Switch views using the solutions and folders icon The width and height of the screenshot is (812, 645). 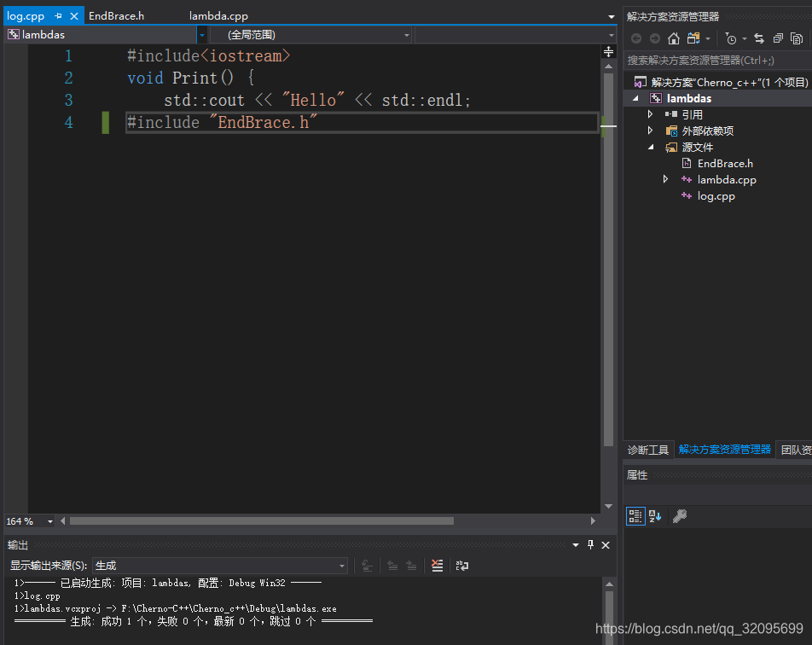coord(693,38)
